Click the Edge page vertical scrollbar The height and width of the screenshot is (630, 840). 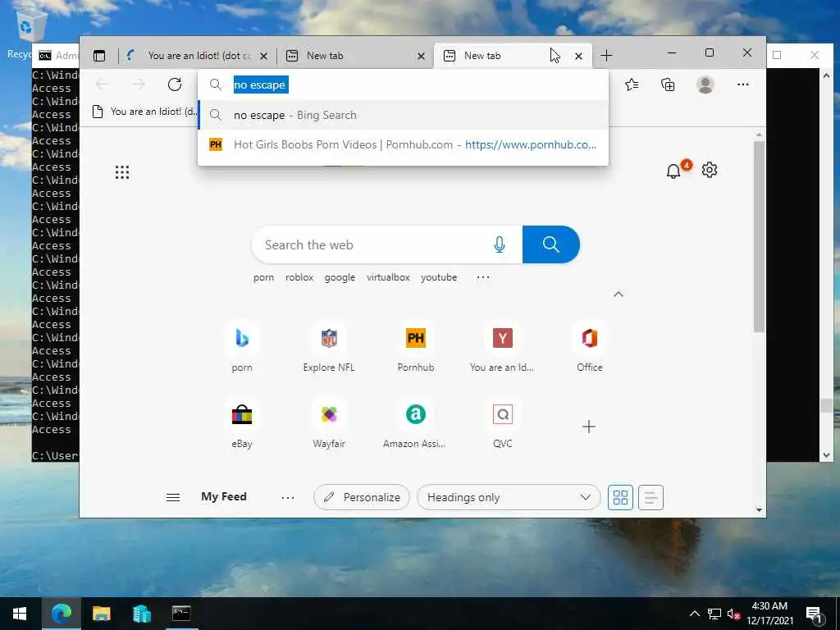click(759, 235)
